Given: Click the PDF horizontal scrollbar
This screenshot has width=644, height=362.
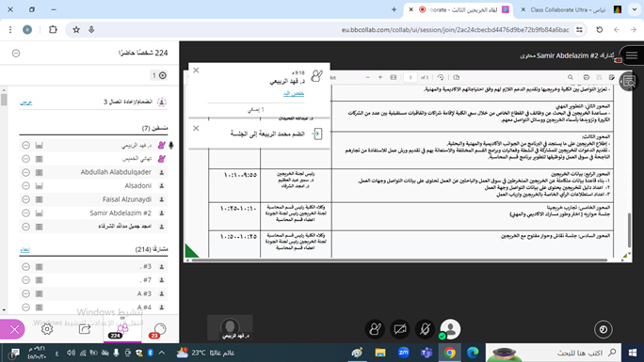Looking at the screenshot, I should pyautogui.click(x=399, y=260).
